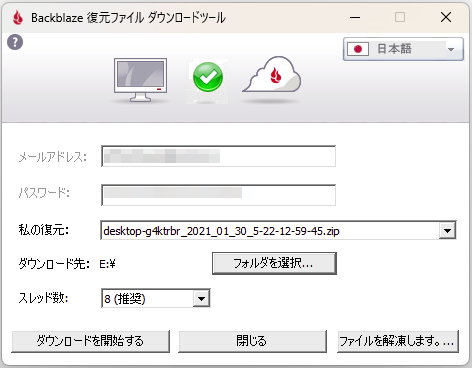Close the Backblaze restore downloader window
The width and height of the screenshot is (472, 368).
(446, 17)
